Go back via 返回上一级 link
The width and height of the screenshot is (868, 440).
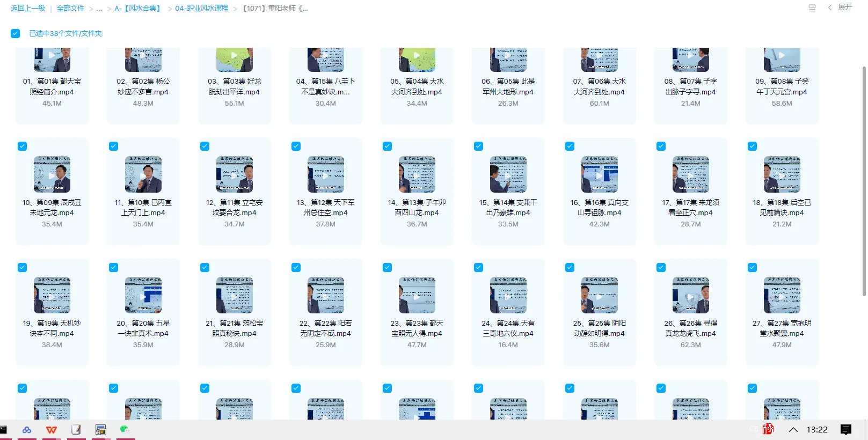tap(28, 9)
